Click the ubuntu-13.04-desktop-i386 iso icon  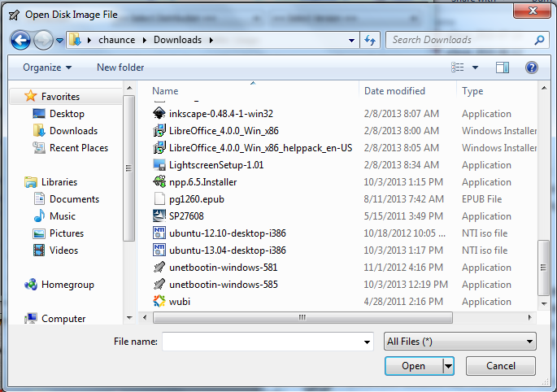[x=159, y=250]
